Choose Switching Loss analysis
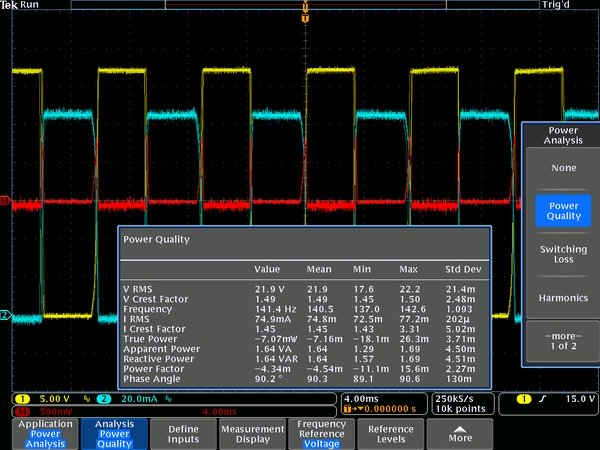The width and height of the screenshot is (600, 450). [563, 255]
